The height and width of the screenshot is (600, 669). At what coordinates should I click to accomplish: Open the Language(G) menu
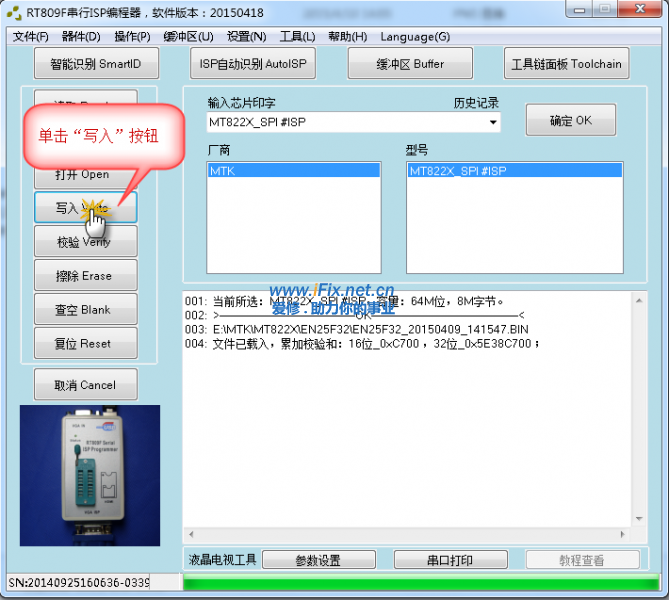(415, 37)
